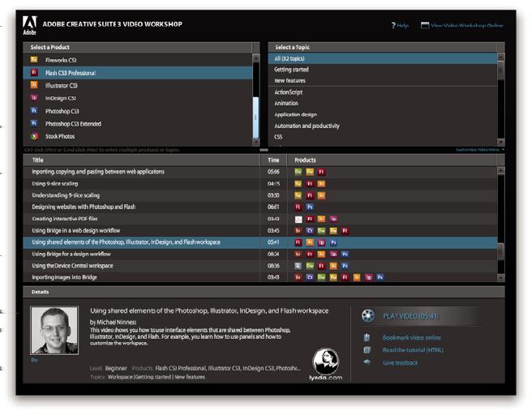This screenshot has height=415, width=532.
Task: Select the 'Application design' topic
Action: coord(383,114)
